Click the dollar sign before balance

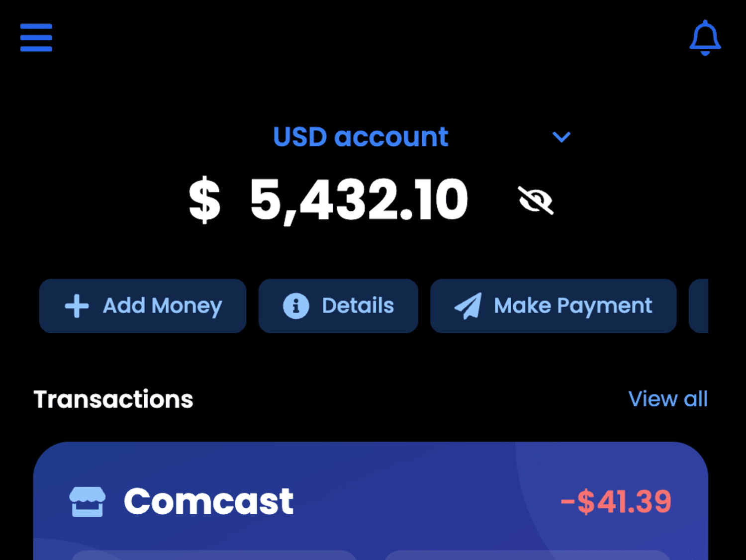204,200
